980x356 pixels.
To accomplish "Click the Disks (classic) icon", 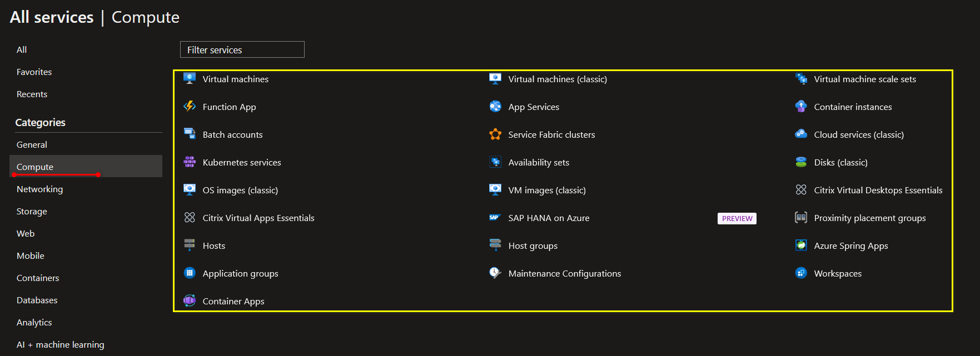I will pos(801,162).
